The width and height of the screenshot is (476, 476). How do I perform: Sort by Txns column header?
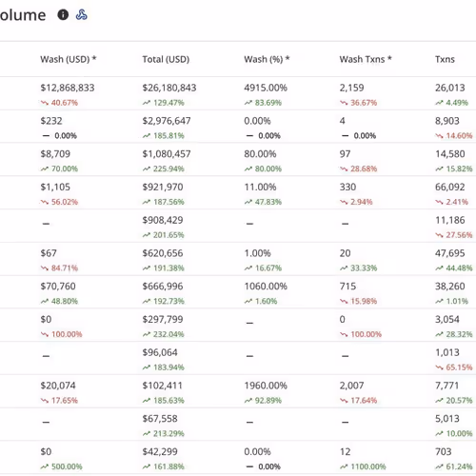[445, 59]
